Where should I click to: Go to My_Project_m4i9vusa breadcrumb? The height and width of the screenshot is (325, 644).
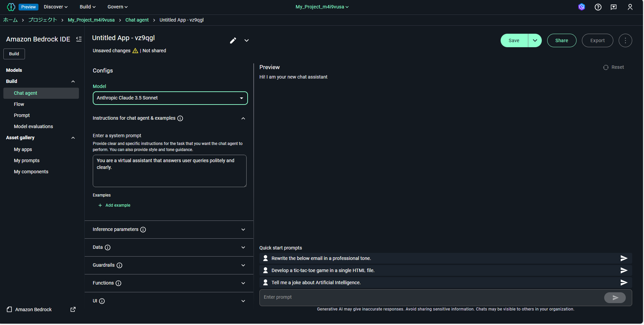91,20
